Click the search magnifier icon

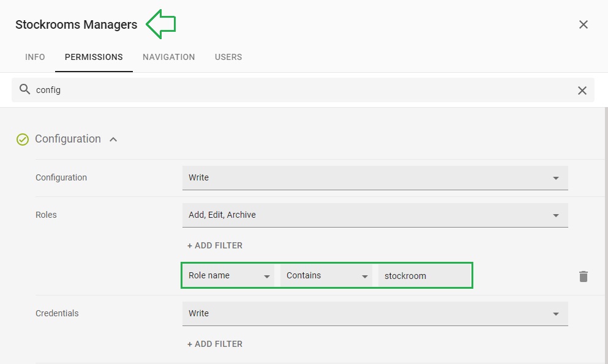tap(25, 89)
